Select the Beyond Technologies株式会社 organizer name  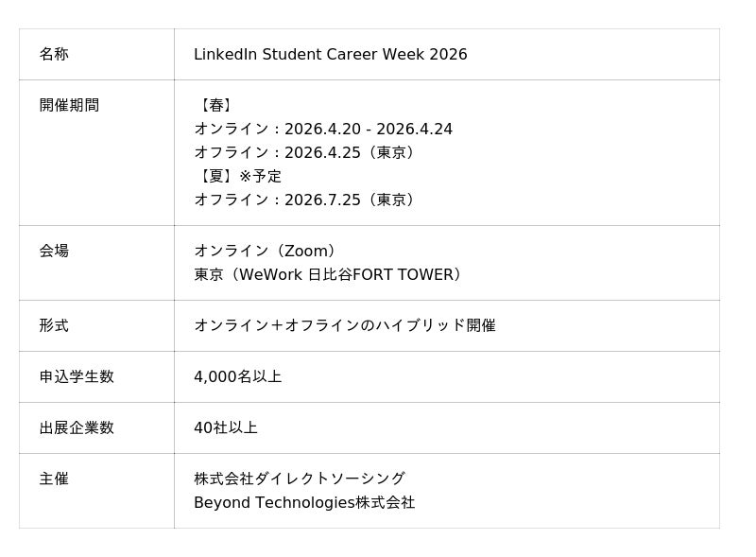point(304,503)
